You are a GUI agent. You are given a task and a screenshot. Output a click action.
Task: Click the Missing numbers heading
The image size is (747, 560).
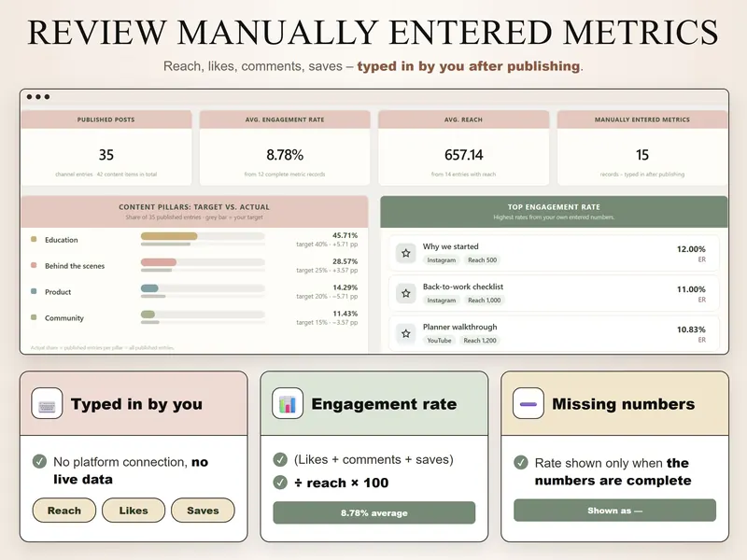(x=623, y=404)
